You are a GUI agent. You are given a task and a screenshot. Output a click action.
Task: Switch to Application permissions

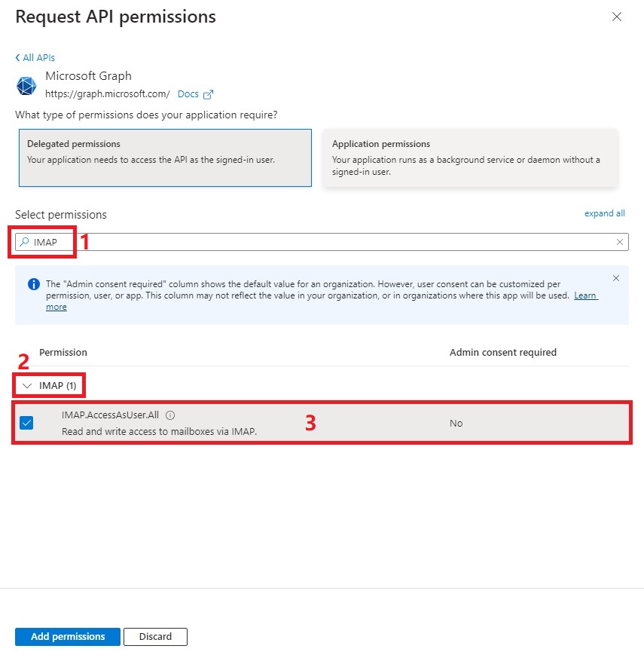tap(470, 158)
